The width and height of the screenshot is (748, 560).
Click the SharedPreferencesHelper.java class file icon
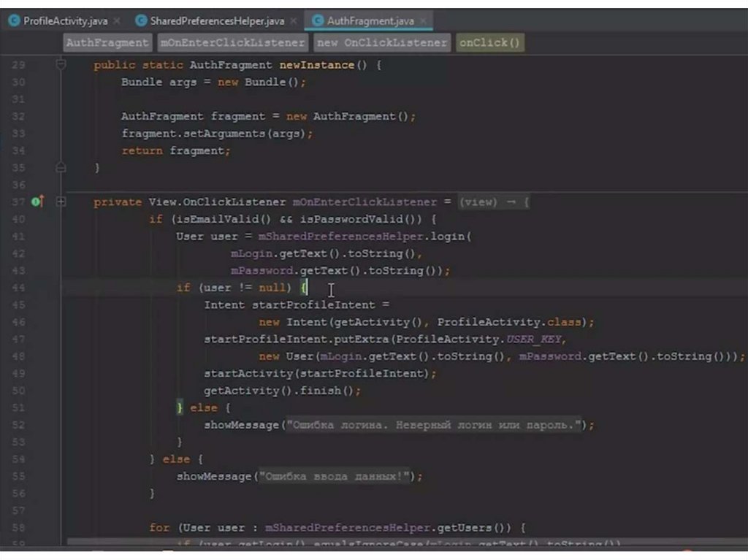click(x=141, y=21)
